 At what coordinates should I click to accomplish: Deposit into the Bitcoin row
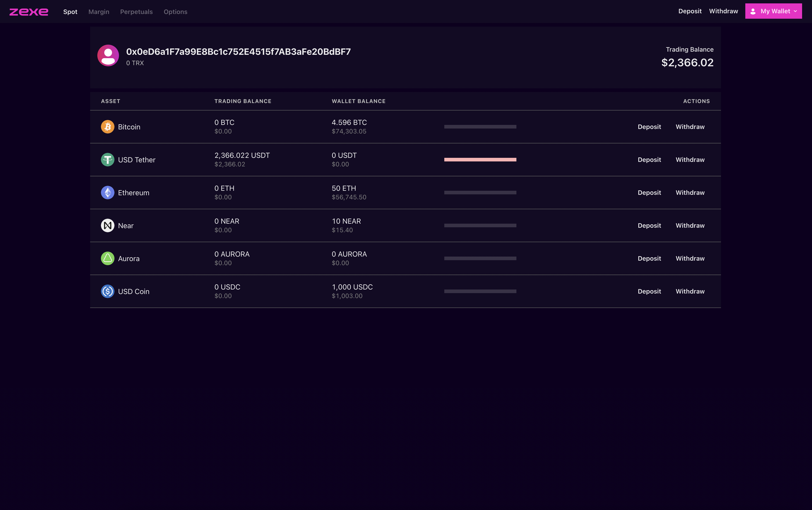(649, 127)
